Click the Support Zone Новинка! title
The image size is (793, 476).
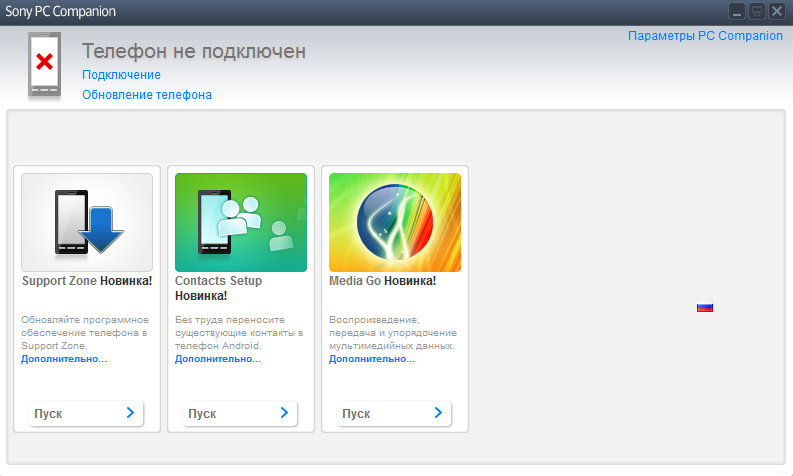[87, 281]
